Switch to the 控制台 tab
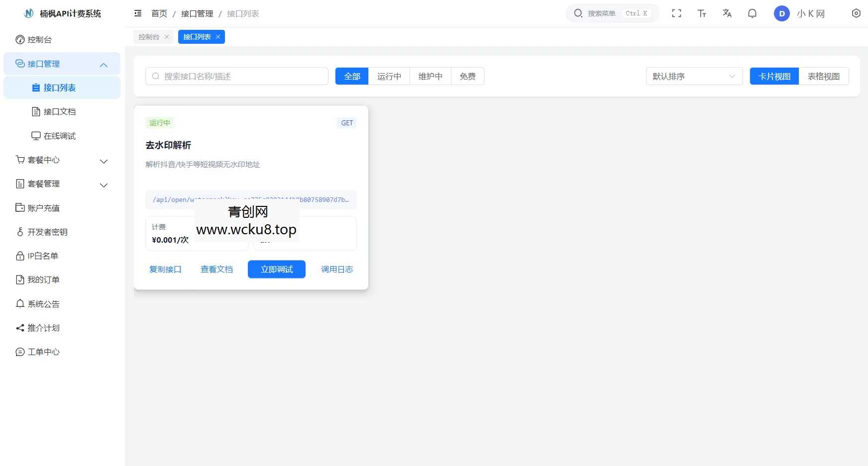 pyautogui.click(x=148, y=36)
